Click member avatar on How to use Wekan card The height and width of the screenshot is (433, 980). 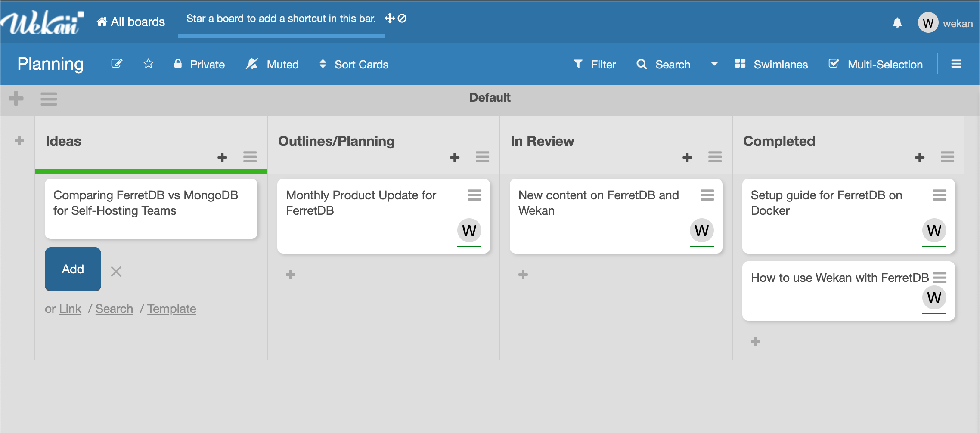(x=934, y=298)
